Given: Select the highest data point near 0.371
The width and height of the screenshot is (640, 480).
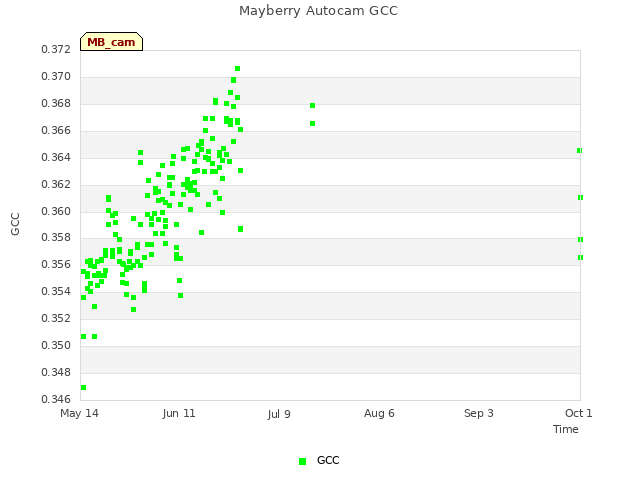Looking at the screenshot, I should click(238, 69).
